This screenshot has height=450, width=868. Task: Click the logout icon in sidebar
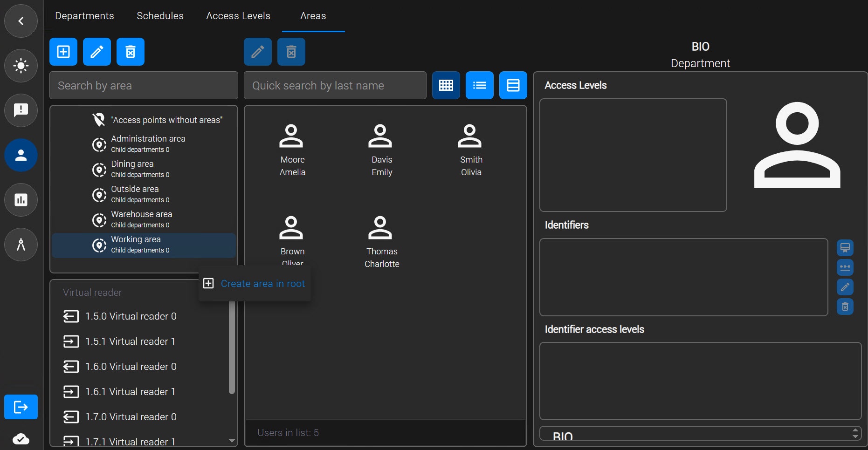click(x=21, y=407)
